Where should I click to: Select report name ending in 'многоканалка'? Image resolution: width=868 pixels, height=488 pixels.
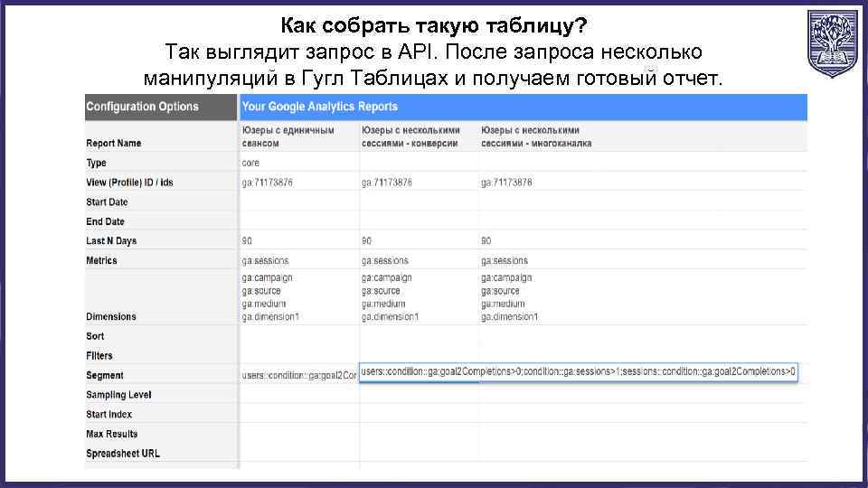(x=536, y=136)
